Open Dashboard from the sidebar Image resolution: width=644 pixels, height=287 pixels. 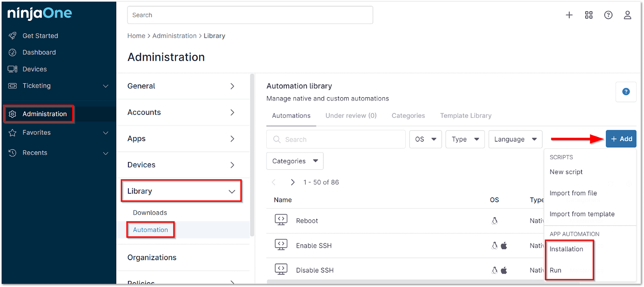39,52
